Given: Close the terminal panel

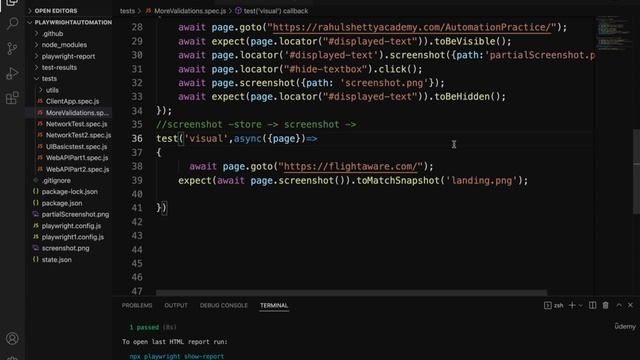Looking at the screenshot, I should (x=630, y=305).
